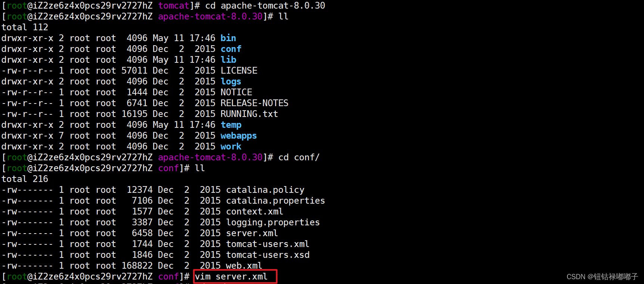Click the file size 1444 of NOTICE

click(137, 92)
